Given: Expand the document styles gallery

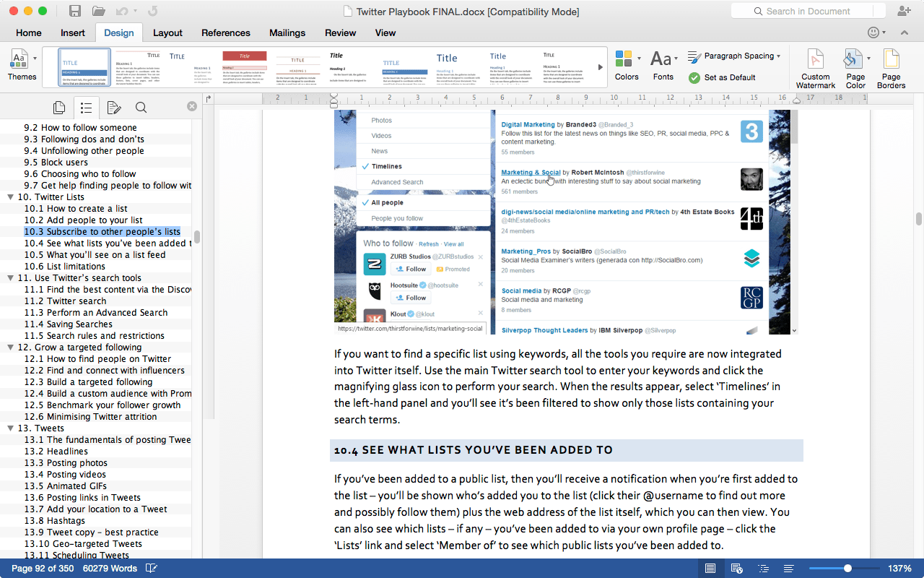Looking at the screenshot, I should point(600,65).
